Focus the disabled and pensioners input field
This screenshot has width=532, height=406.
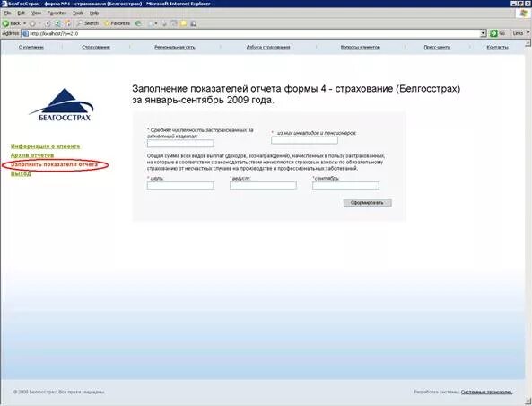(x=304, y=140)
